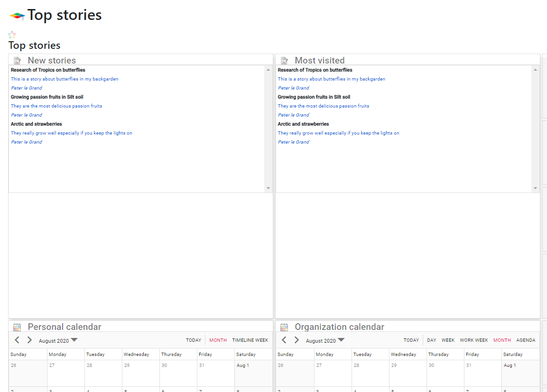
Task: Click Peter le Grand under butterflies in Most visited
Action: tap(293, 88)
